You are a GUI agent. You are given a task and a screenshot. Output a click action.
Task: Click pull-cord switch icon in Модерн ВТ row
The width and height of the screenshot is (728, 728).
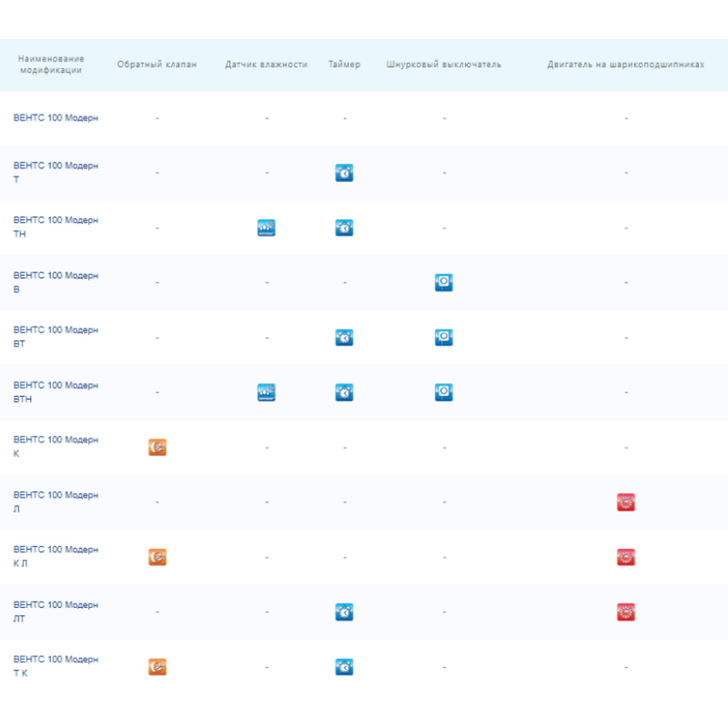tap(444, 338)
